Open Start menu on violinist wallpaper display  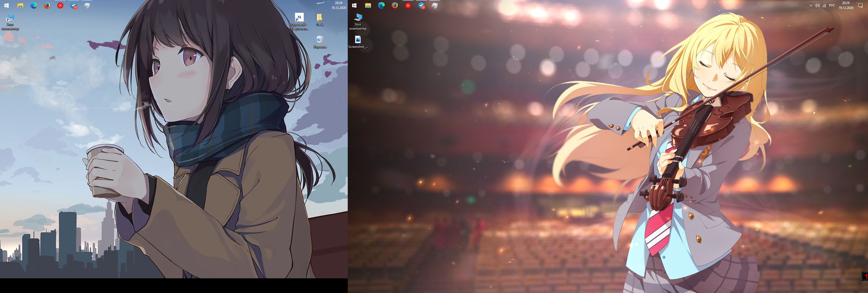tap(354, 5)
